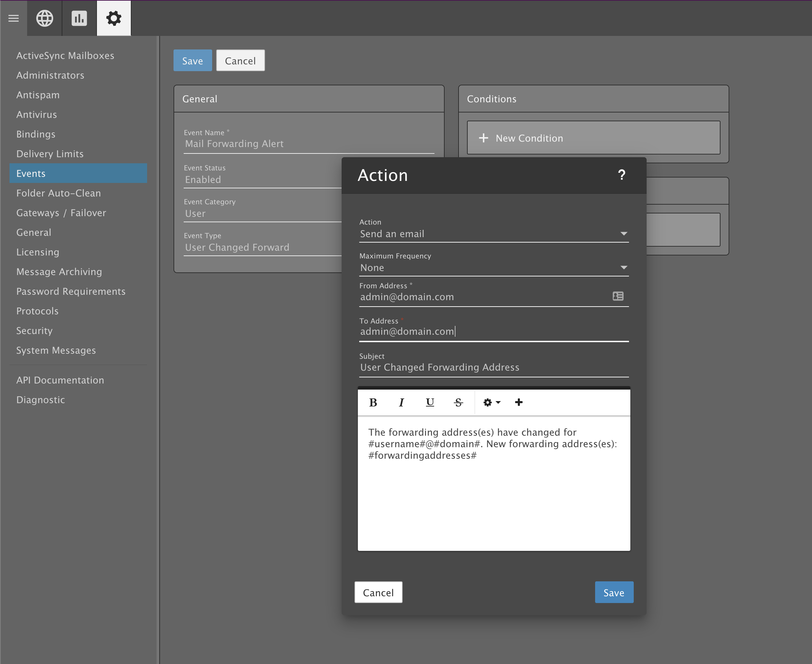Click the hamburger menu icon
This screenshot has height=664, width=812.
click(14, 18)
